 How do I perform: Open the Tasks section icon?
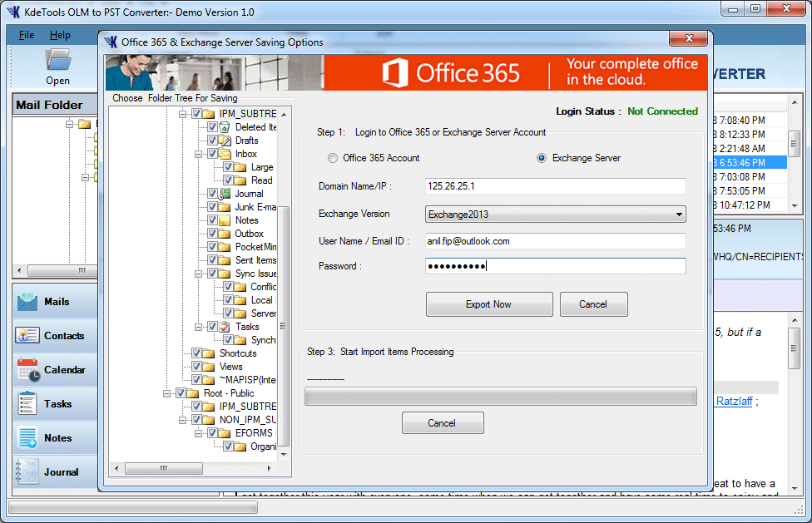[x=27, y=403]
